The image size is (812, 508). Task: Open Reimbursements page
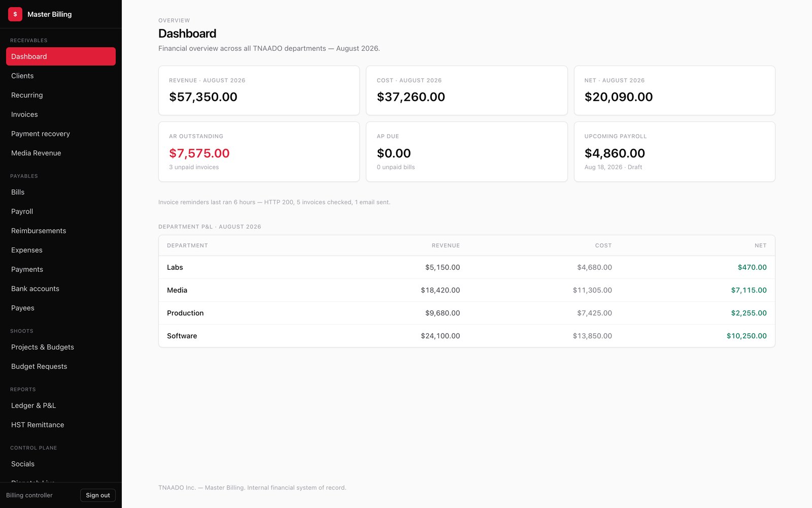[61, 231]
